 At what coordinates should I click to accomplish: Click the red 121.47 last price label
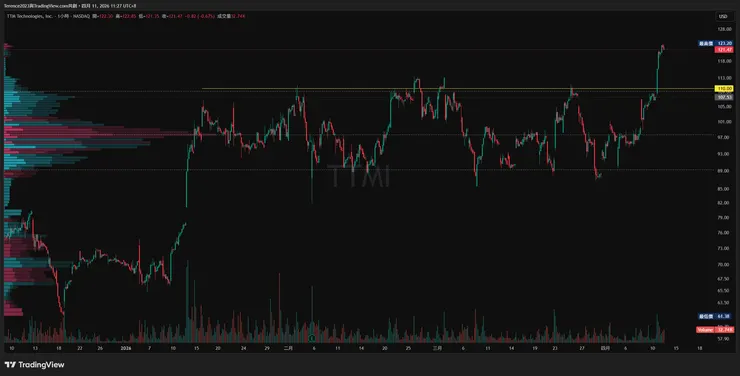pos(724,50)
